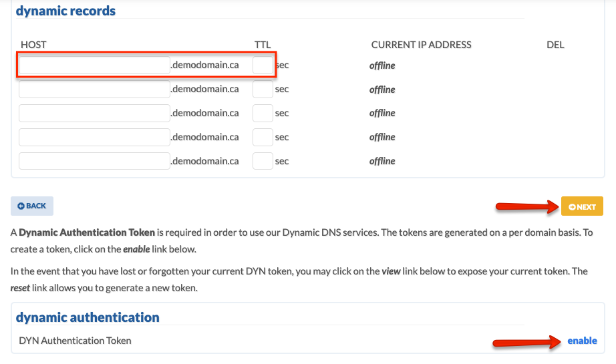This screenshot has width=616, height=364.
Task: Click the dynamic records heading
Action: [x=65, y=11]
